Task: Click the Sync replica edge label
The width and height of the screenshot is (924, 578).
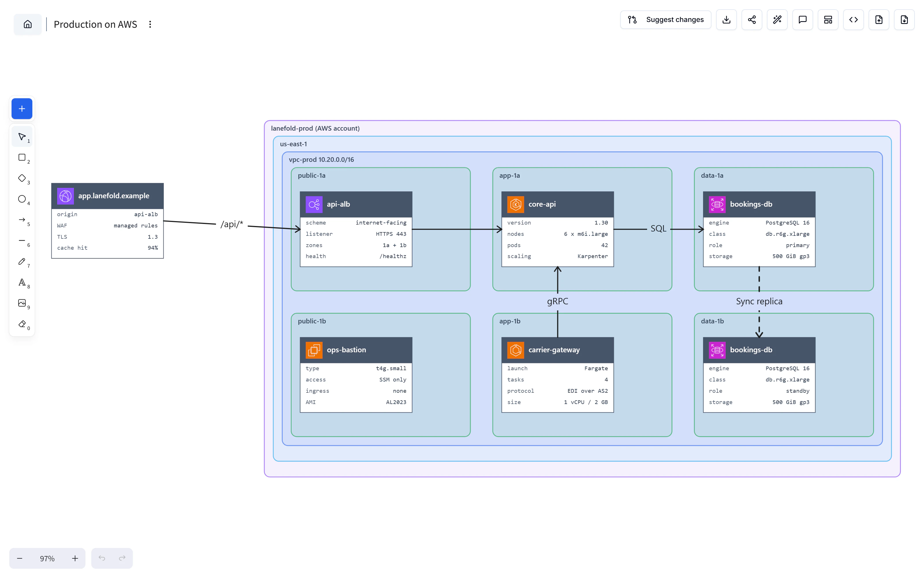Action: (759, 301)
